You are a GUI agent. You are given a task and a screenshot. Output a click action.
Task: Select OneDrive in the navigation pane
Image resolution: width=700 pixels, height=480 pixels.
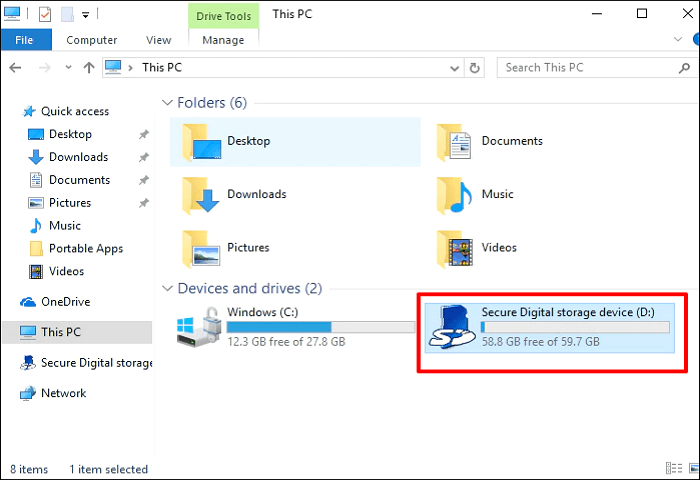pyautogui.click(x=64, y=302)
